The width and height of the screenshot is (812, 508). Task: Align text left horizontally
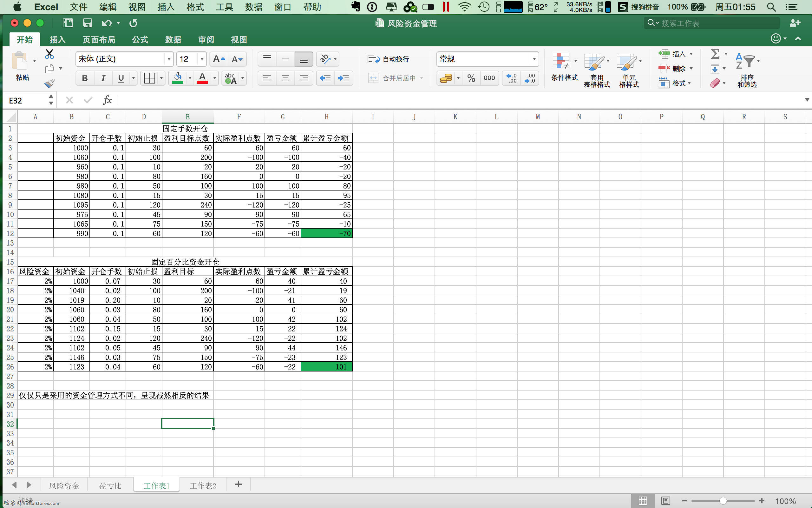click(x=267, y=78)
